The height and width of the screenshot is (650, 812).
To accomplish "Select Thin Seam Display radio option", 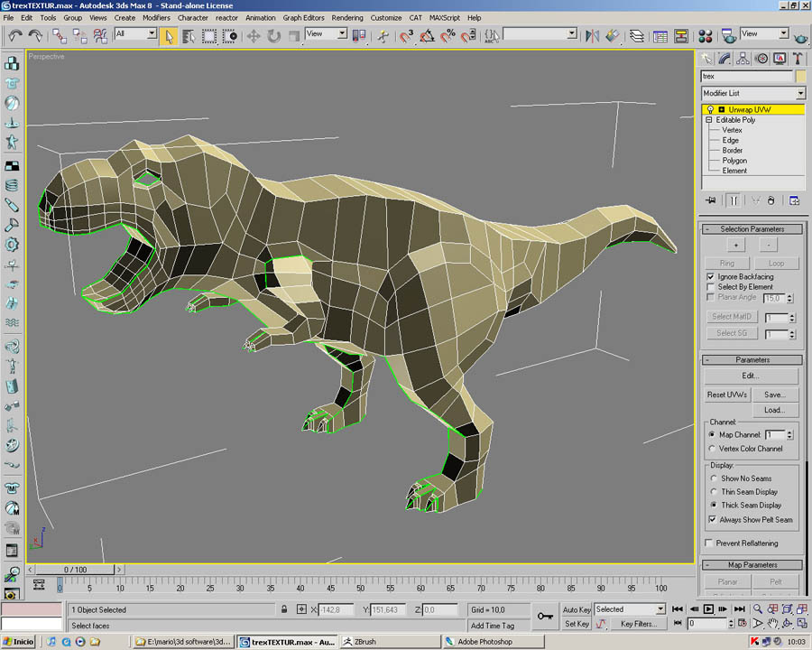I will tap(714, 491).
